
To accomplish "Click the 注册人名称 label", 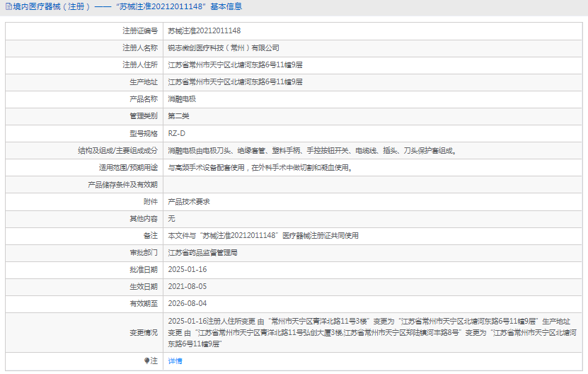I will [x=140, y=48].
